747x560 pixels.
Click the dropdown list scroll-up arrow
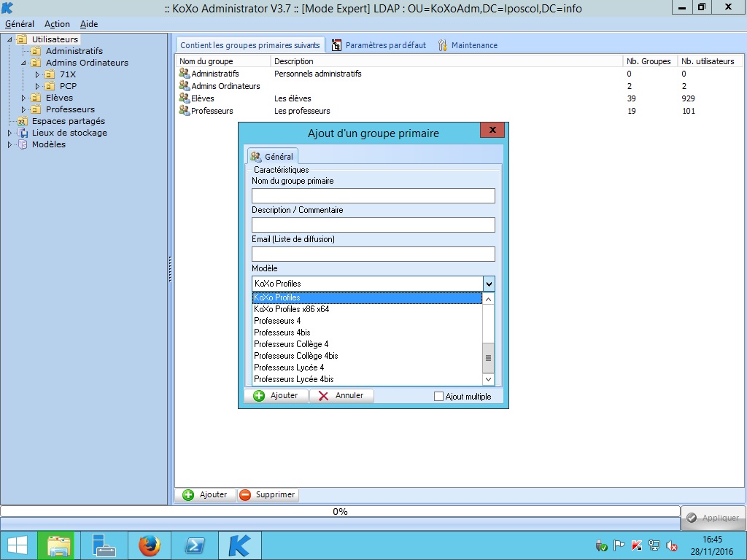click(488, 299)
